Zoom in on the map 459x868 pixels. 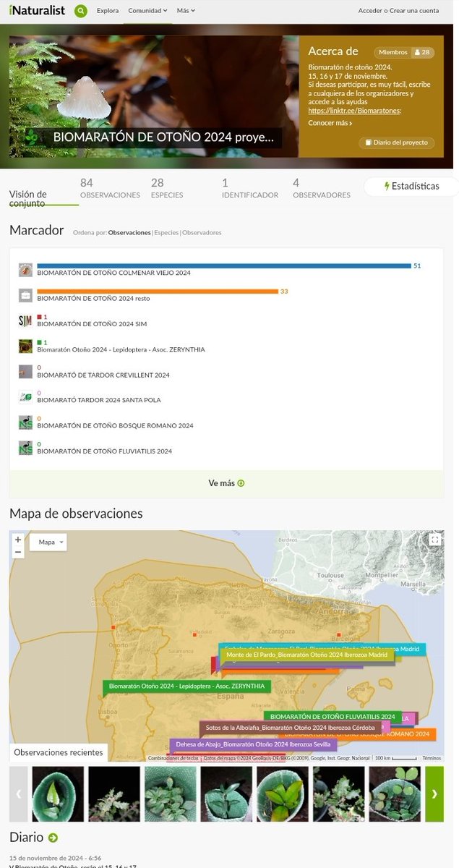tap(18, 540)
